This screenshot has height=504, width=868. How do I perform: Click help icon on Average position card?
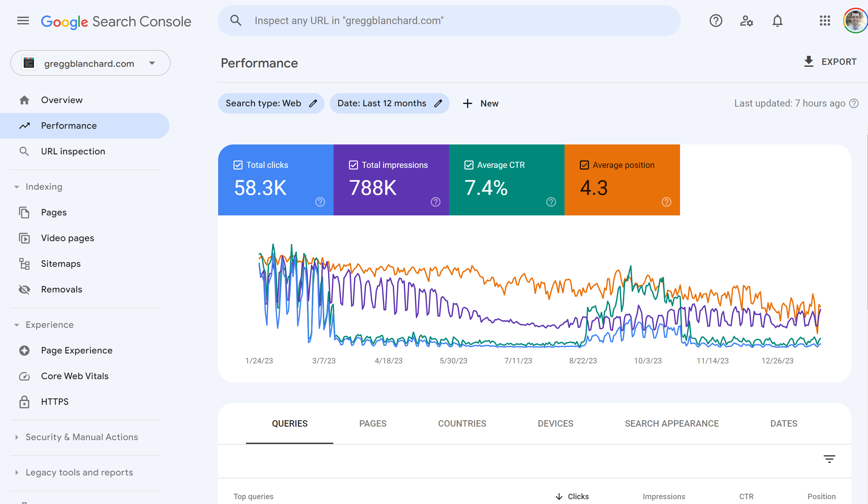point(666,202)
